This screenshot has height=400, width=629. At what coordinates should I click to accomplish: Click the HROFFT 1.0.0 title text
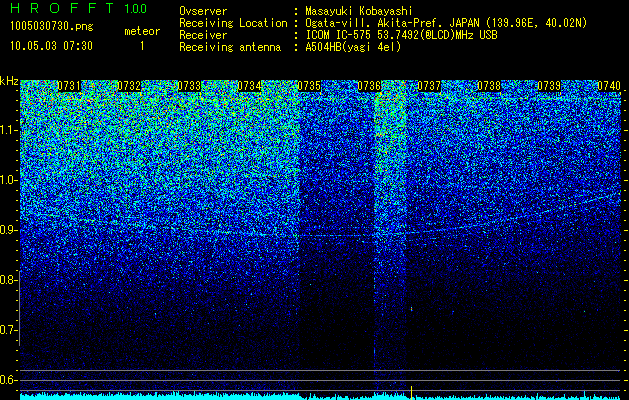click(x=79, y=9)
